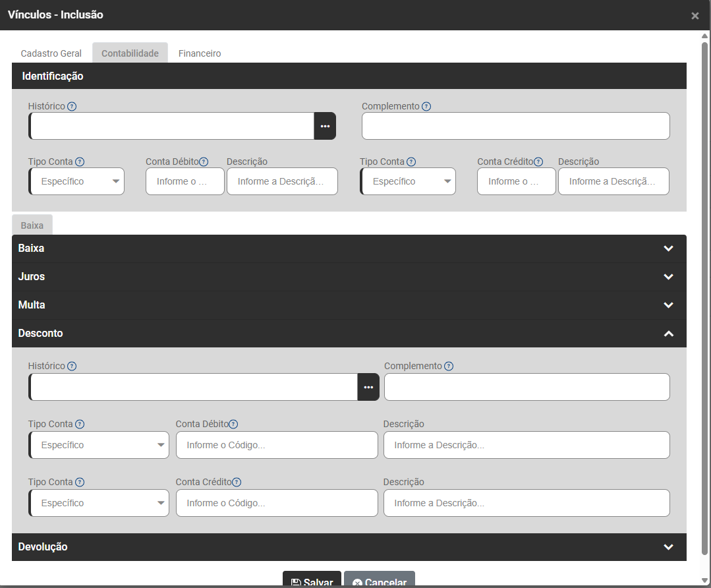Focus Conta Débito Descrição field in Identificação
711x588 pixels.
pyautogui.click(x=282, y=181)
